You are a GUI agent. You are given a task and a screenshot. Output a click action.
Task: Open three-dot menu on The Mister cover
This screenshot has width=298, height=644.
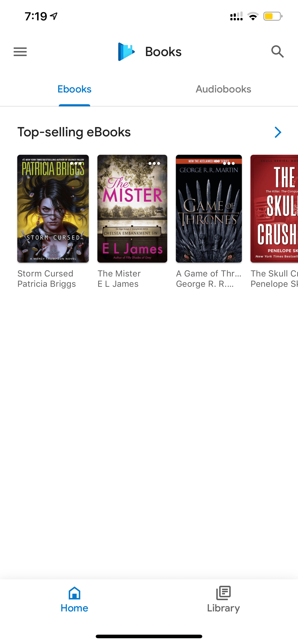tap(154, 163)
